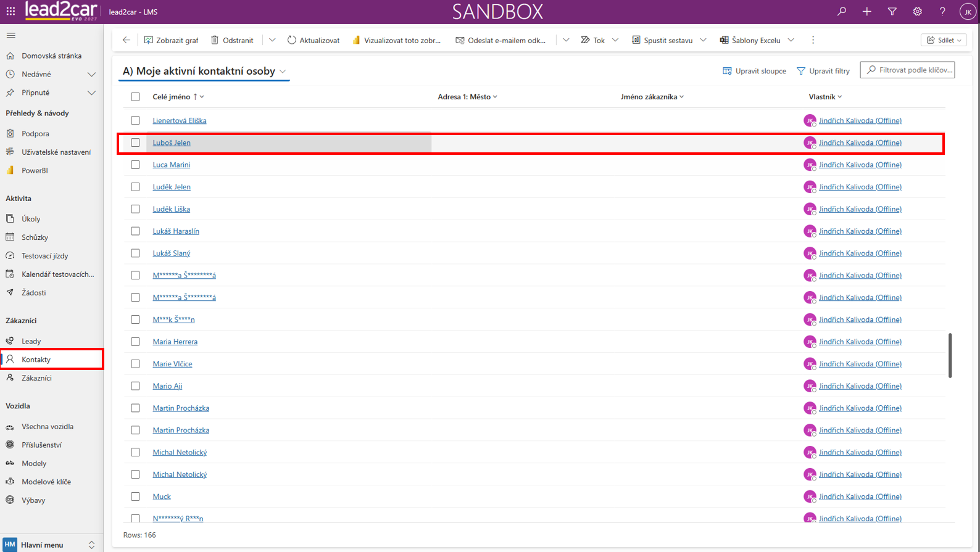Open the view selector A) Moje aktivní kontaktní osoby
Viewport: 980px width, 552px height.
[204, 72]
